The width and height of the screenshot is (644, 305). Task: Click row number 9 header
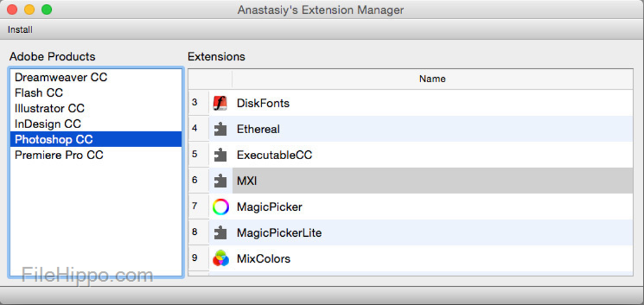(x=199, y=258)
